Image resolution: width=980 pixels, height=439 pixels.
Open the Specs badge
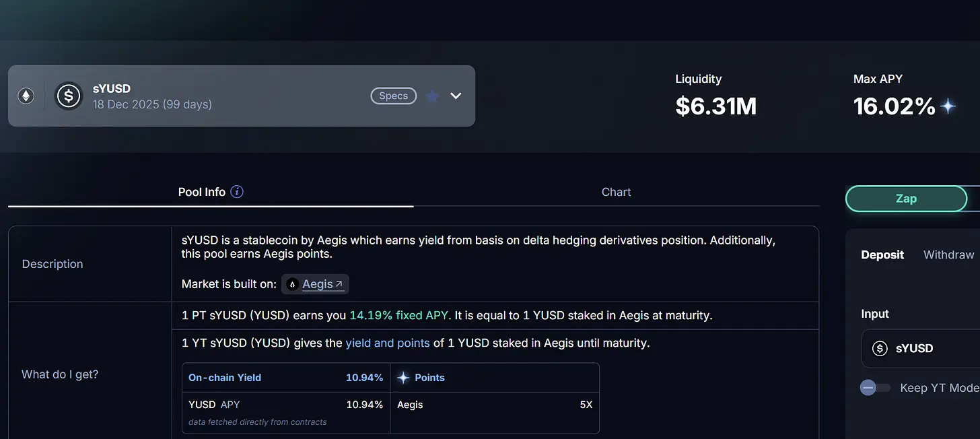394,96
